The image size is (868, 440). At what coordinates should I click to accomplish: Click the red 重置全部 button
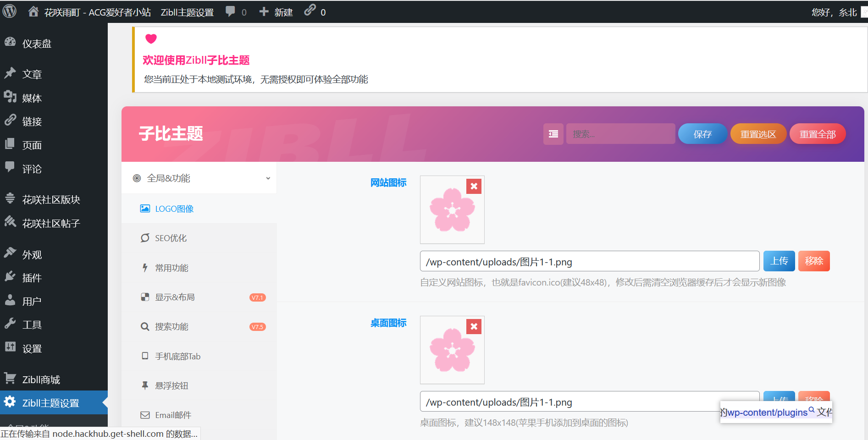tap(818, 134)
